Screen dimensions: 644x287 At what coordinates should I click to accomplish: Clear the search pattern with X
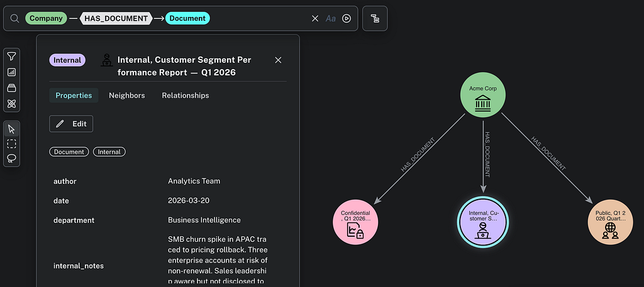(315, 18)
